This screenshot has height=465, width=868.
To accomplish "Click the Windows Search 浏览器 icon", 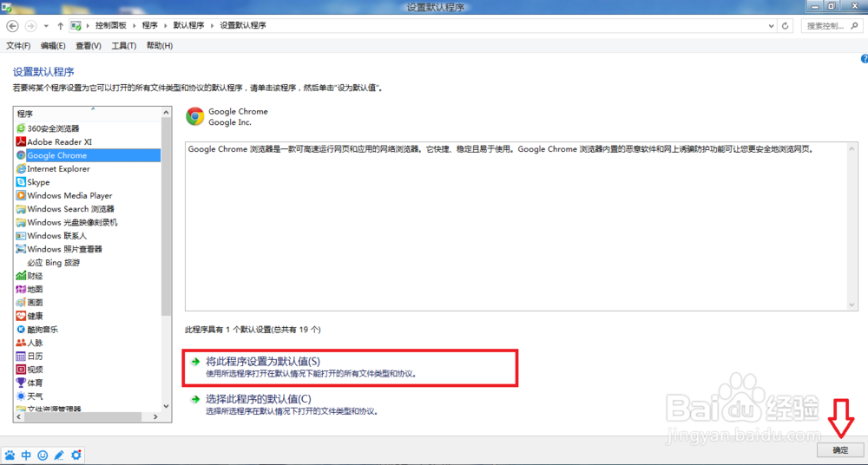I will tap(21, 209).
